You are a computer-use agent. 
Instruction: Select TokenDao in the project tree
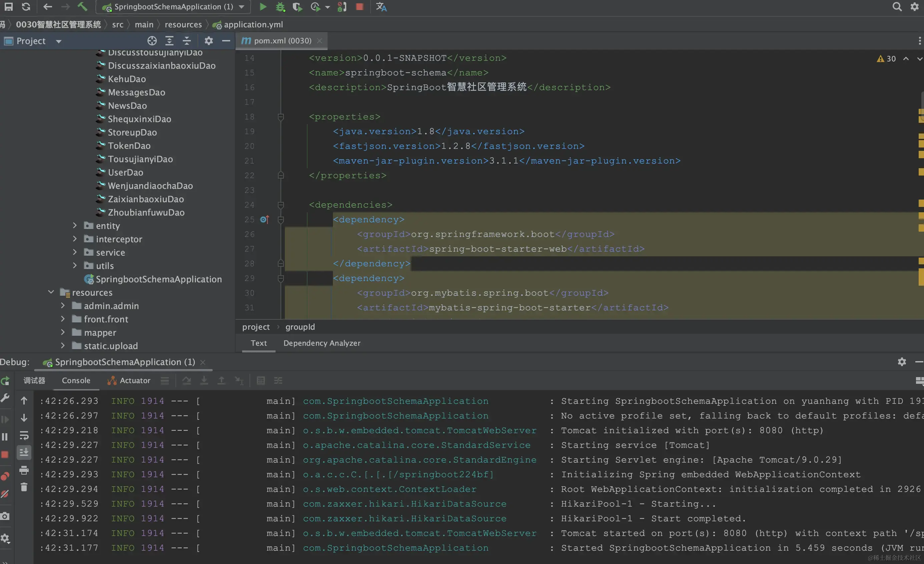click(x=129, y=146)
